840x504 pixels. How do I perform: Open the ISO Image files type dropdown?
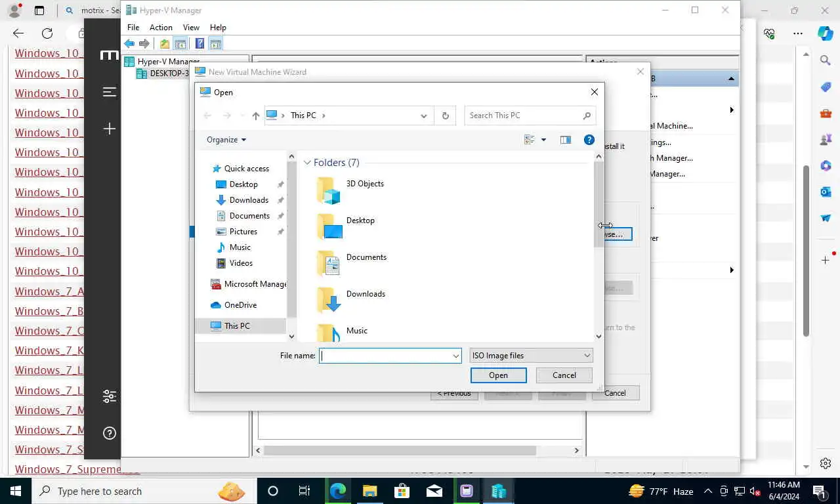(x=532, y=355)
